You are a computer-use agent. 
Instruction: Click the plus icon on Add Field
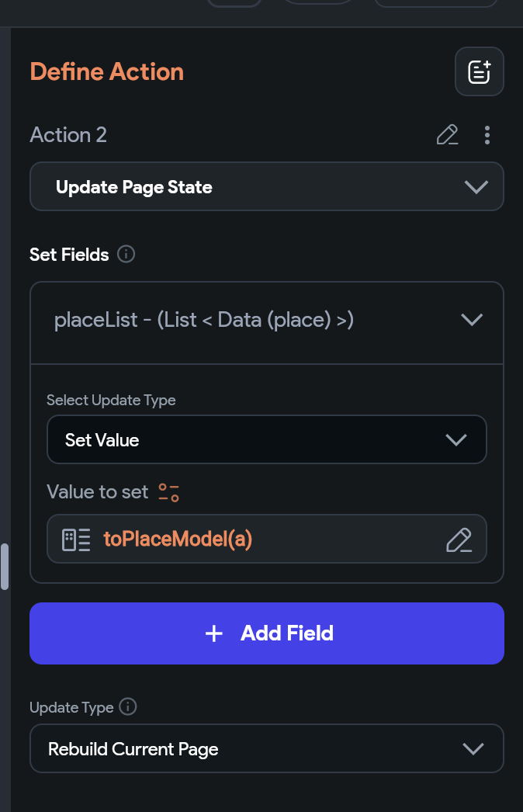point(213,633)
